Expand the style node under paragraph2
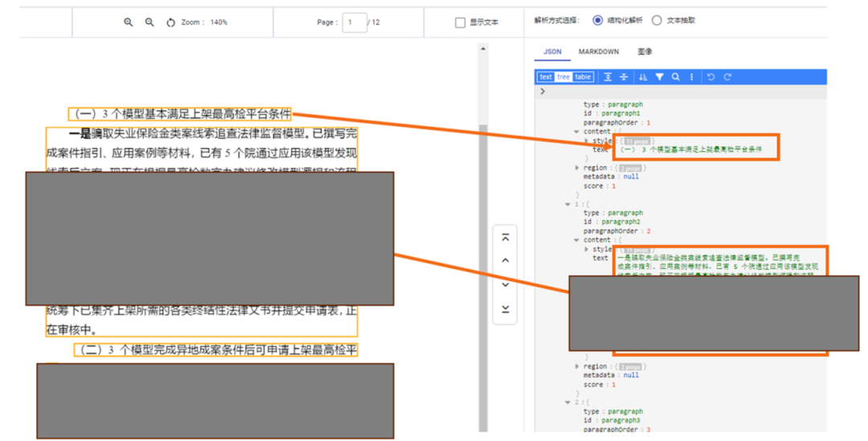The height and width of the screenshot is (441, 868). click(x=586, y=249)
